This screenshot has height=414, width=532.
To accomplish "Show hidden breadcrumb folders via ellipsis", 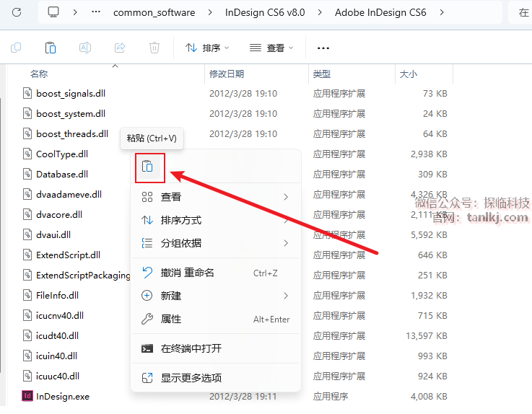I will coord(96,12).
